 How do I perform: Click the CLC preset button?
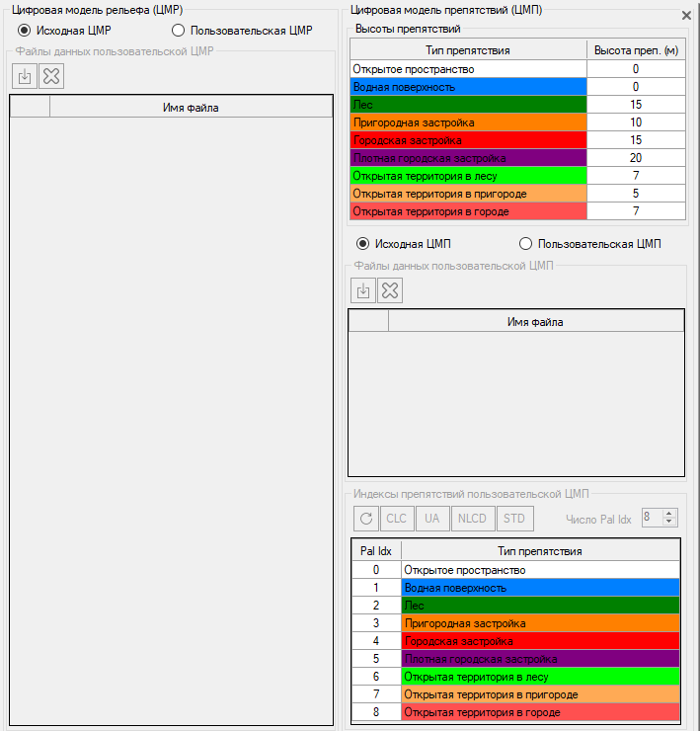pos(397,519)
